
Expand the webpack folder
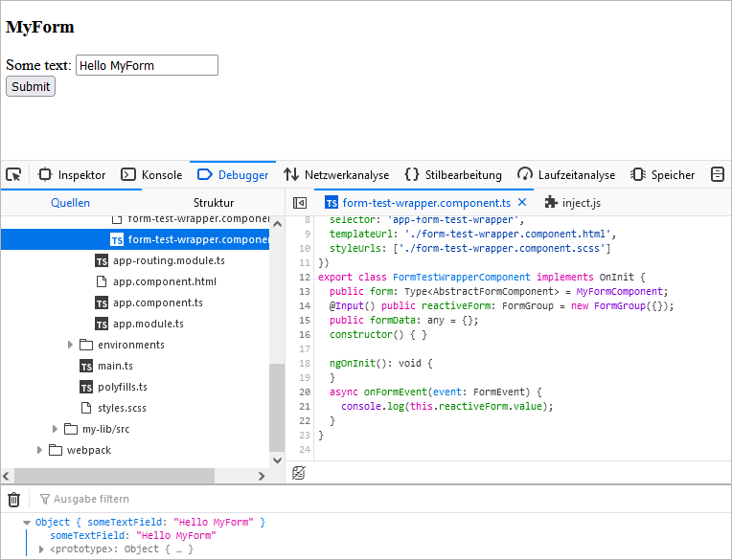click(x=39, y=450)
